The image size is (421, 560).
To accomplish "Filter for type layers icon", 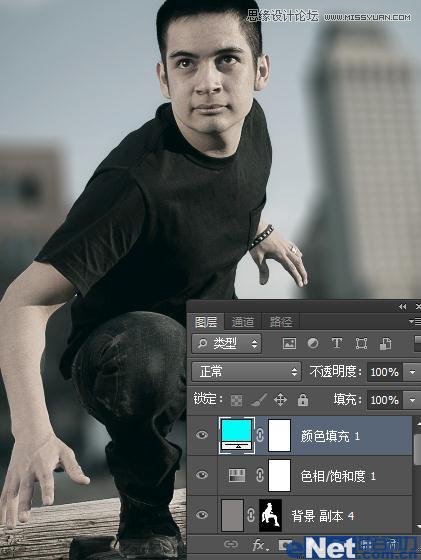I will tap(337, 344).
